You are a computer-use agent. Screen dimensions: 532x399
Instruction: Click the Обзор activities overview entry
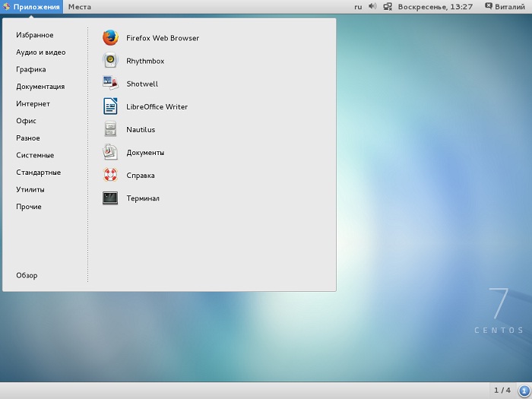pyautogui.click(x=27, y=275)
